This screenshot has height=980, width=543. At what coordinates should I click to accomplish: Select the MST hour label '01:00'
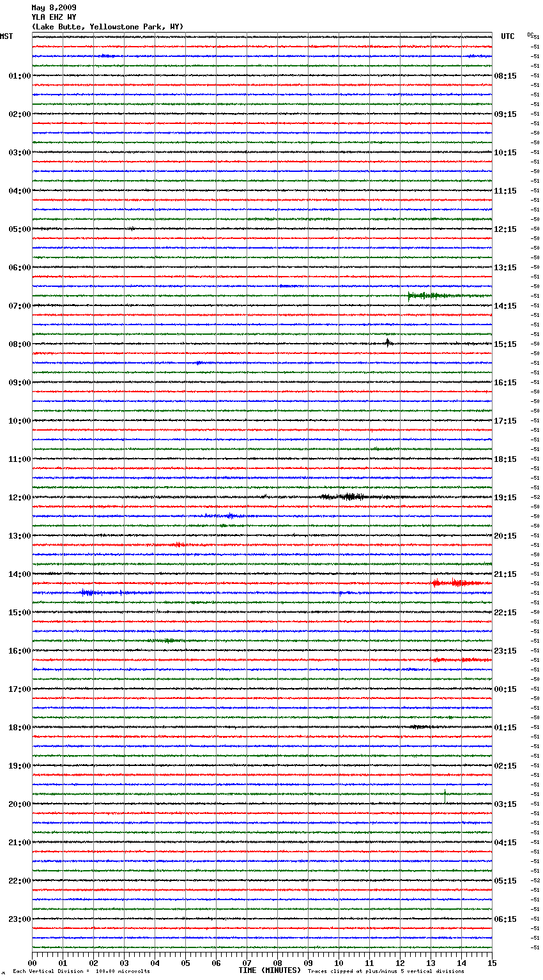click(x=20, y=76)
